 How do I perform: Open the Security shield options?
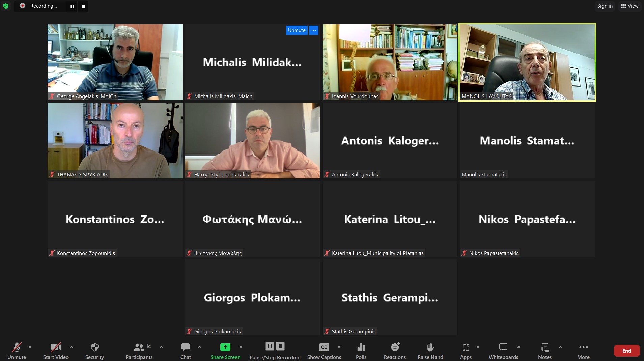coord(94,351)
